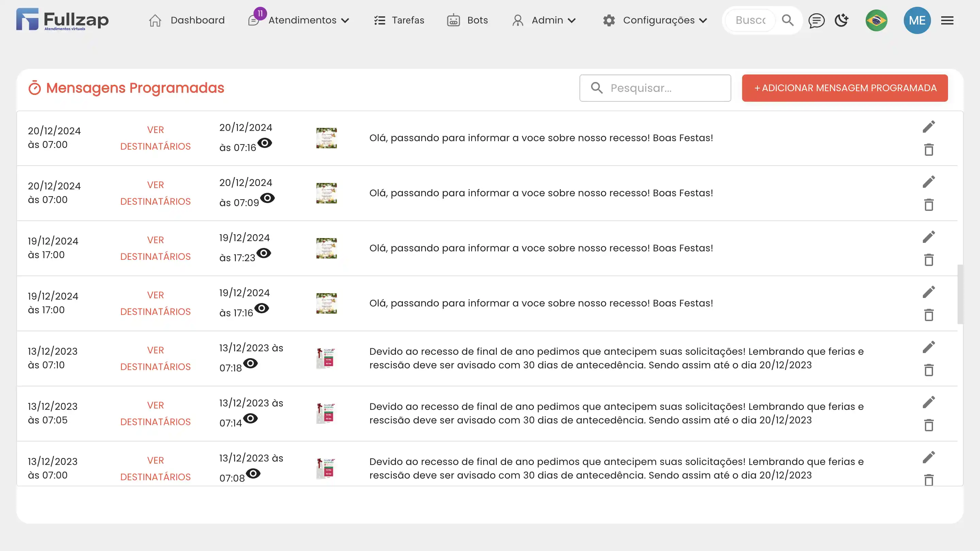Open Ver Destinatários for 19/12/2024 17:23 message
The image size is (980, 551).
155,248
